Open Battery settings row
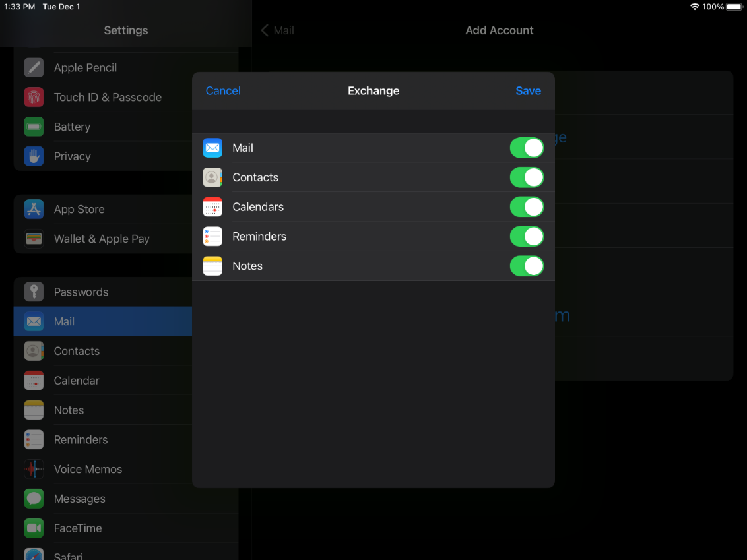Viewport: 747px width, 560px height. (103, 127)
